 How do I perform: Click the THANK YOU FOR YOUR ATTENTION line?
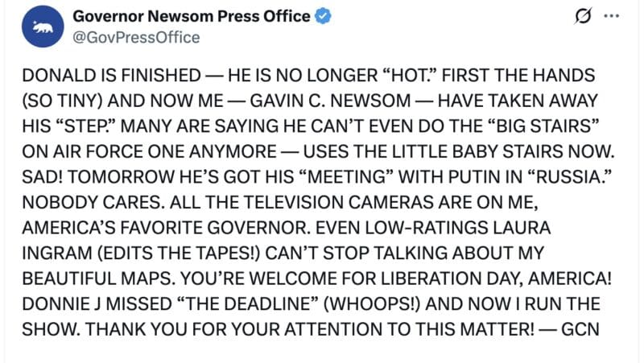278,329
